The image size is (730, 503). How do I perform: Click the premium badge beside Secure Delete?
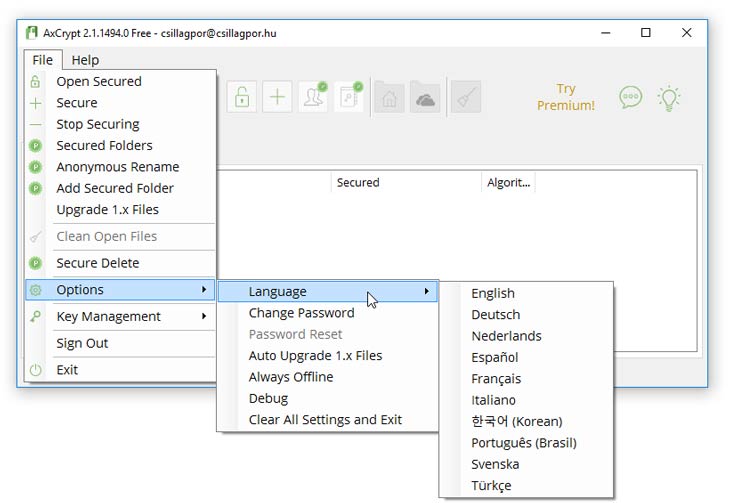tap(35, 263)
